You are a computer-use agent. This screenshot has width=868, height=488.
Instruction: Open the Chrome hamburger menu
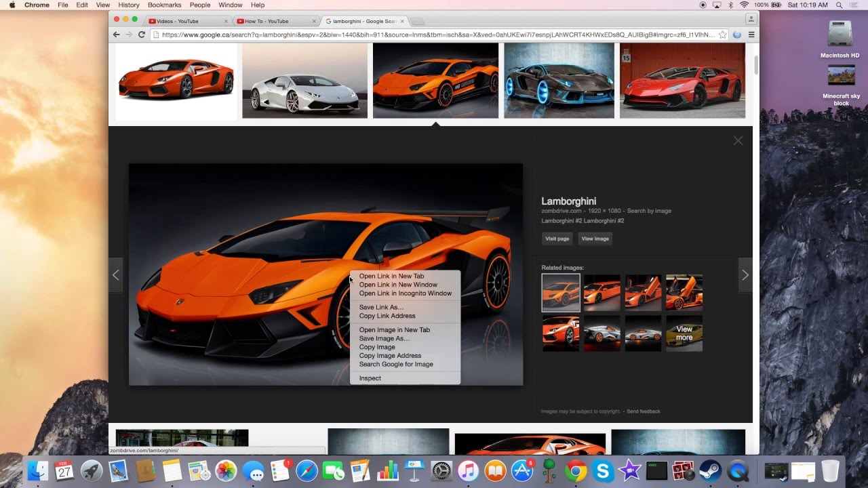click(x=751, y=35)
